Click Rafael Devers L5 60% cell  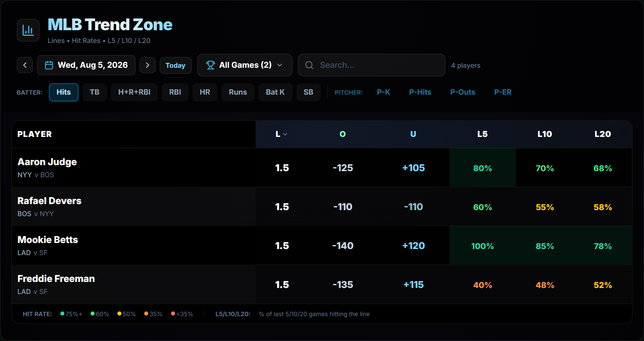click(483, 206)
